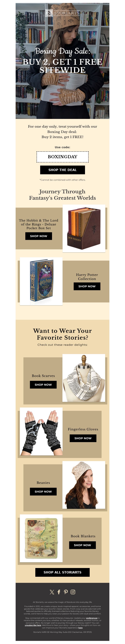
Task: Open the Facebook social icon
Action: (59, 592)
